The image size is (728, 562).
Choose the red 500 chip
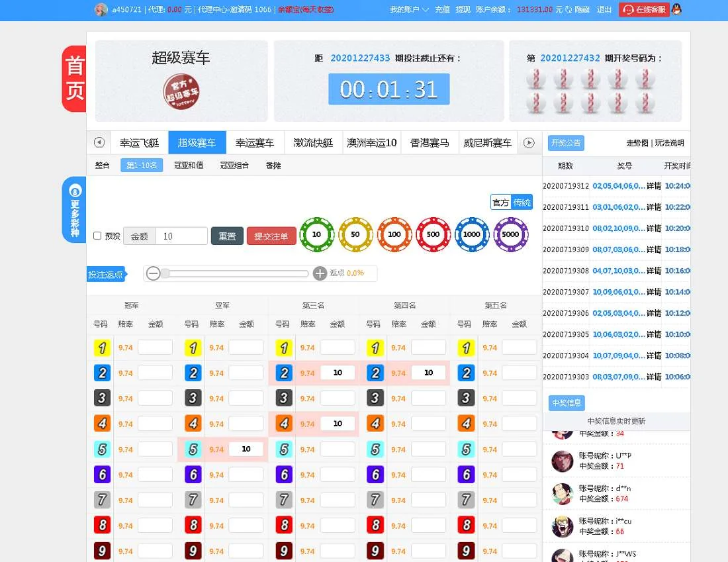[433, 234]
